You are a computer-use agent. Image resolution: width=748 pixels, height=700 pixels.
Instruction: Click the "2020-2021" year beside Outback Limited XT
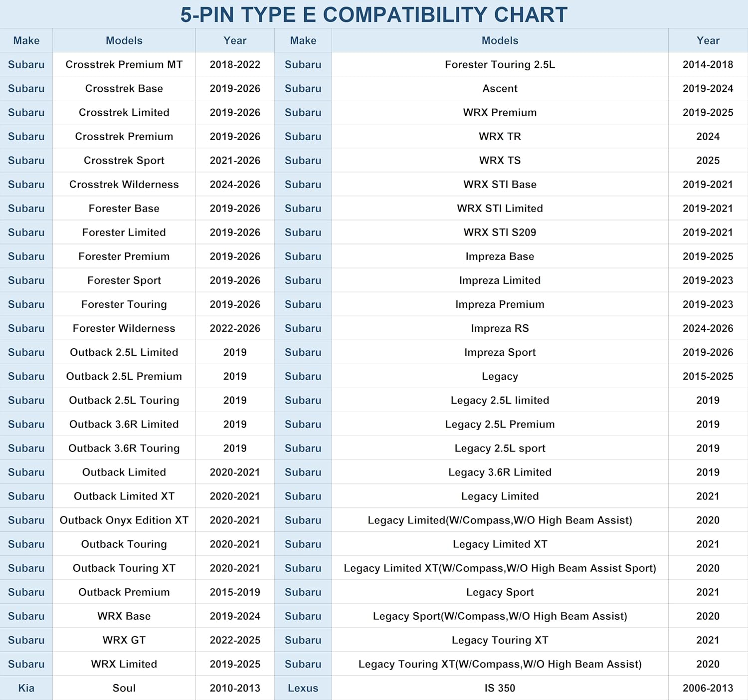[x=235, y=496]
